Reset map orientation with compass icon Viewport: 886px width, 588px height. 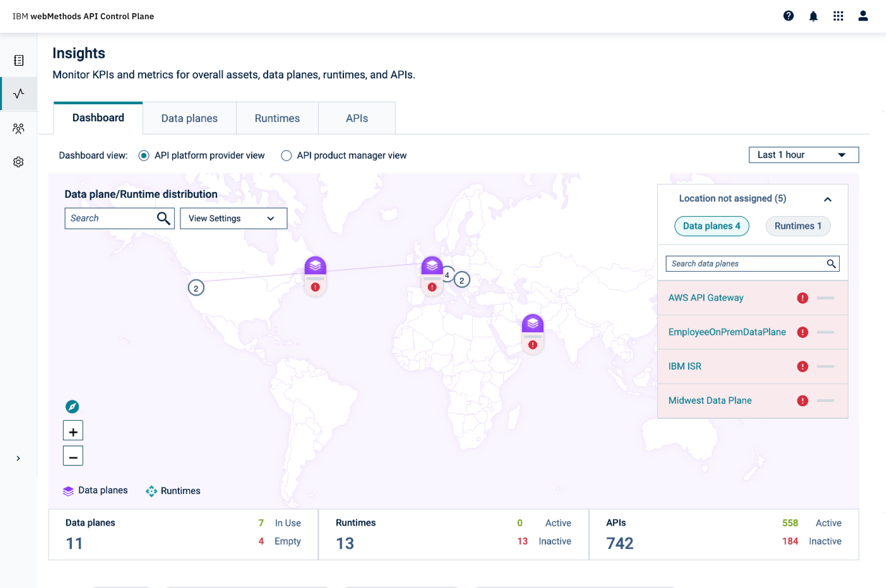[x=72, y=407]
